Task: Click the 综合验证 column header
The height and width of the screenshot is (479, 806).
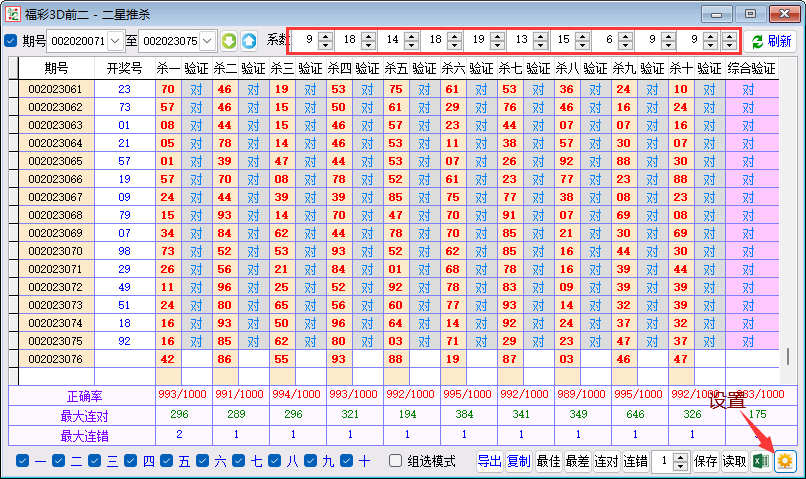Action: pyautogui.click(x=751, y=68)
